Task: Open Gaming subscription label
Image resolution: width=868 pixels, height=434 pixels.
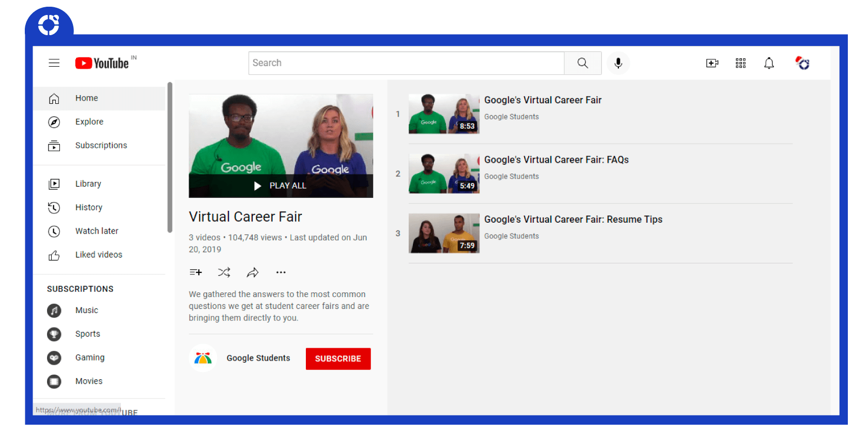Action: point(90,358)
